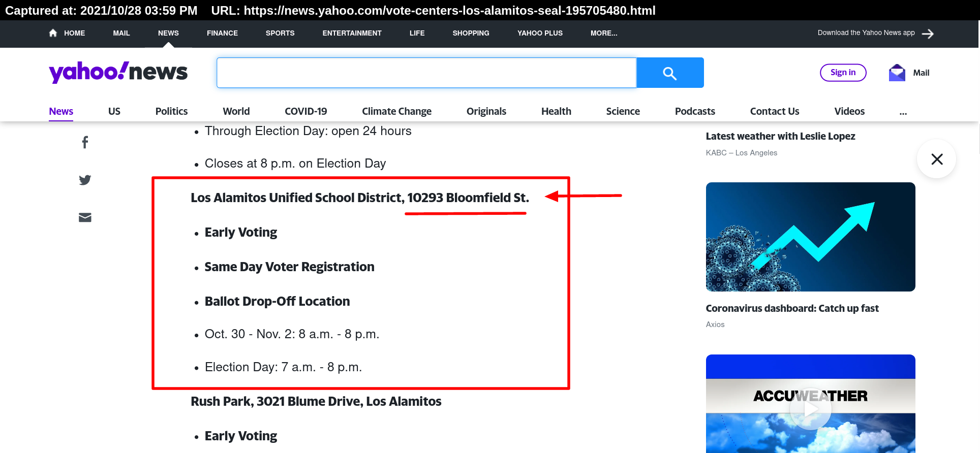980x453 pixels.
Task: Open FINANCE in the top bar
Action: click(x=222, y=33)
